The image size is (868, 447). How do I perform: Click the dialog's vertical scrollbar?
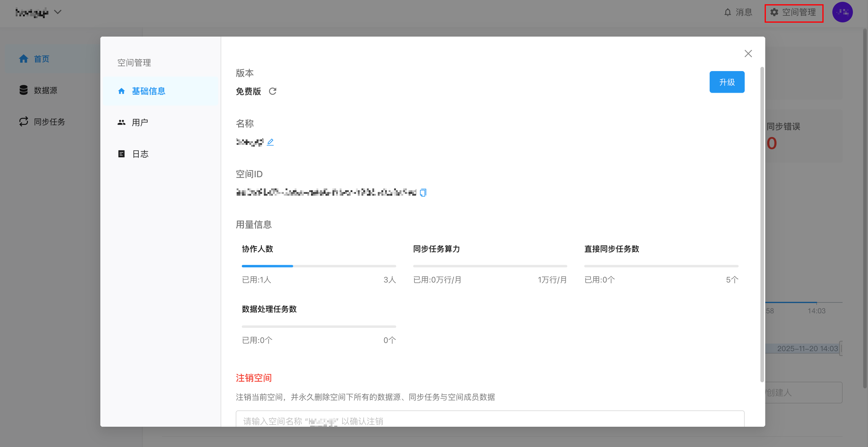coord(762,224)
